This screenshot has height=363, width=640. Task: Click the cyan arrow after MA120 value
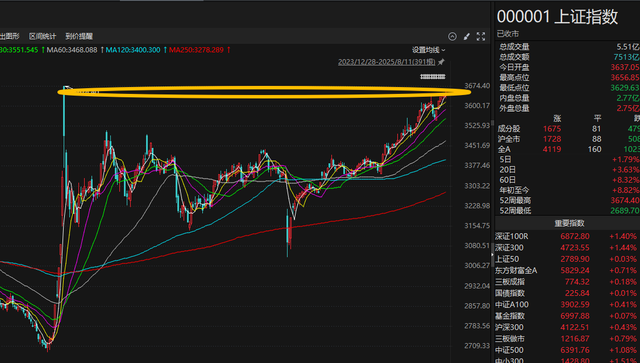click(x=165, y=50)
